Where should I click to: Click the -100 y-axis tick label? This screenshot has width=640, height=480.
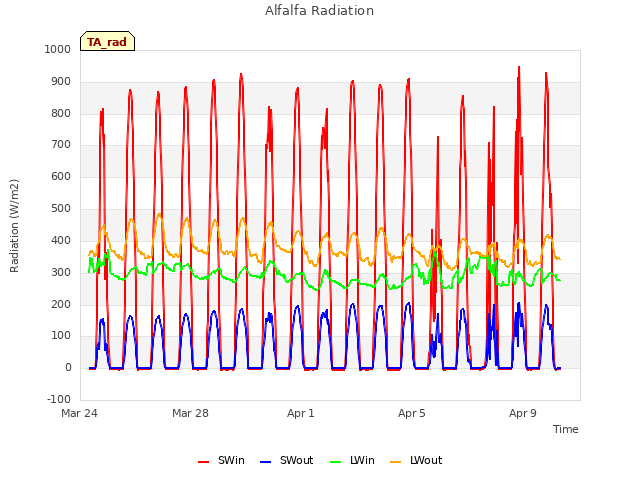coord(59,399)
